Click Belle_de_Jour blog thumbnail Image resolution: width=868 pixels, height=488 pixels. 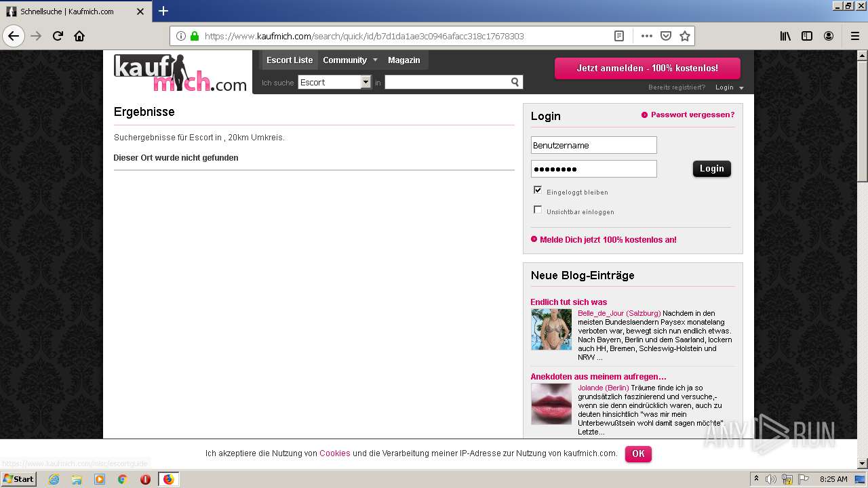[x=551, y=329]
